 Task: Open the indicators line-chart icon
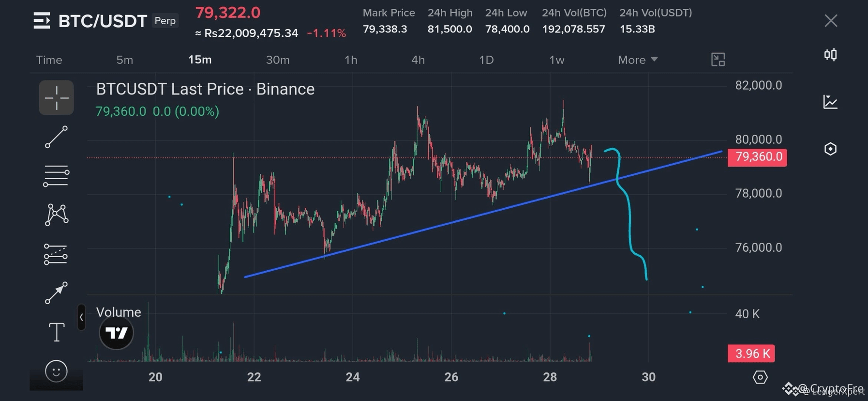(830, 102)
